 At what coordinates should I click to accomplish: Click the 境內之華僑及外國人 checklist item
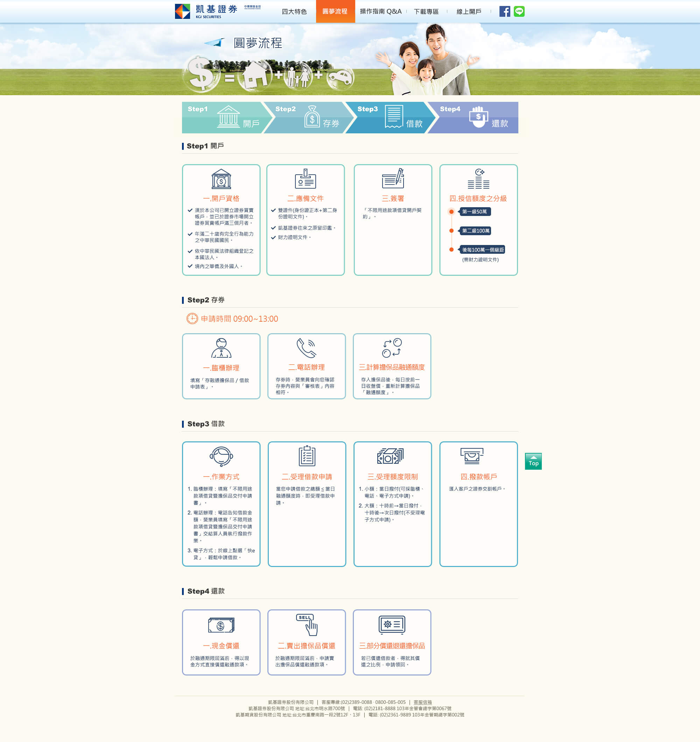tap(218, 266)
